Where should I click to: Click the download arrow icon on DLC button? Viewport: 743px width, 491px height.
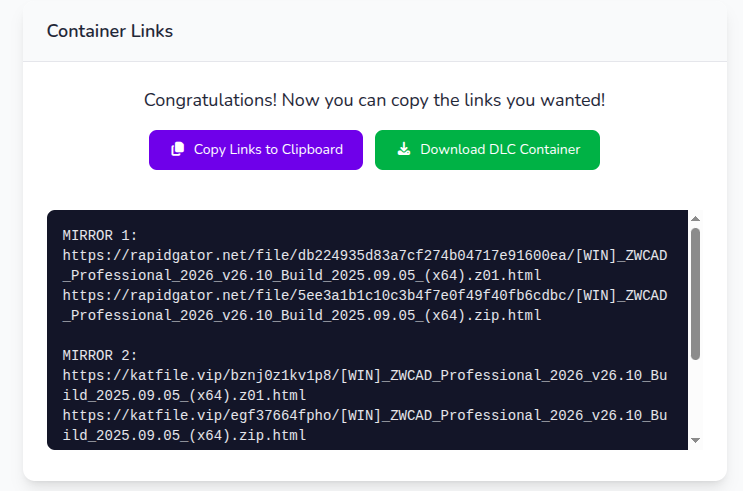[404, 149]
